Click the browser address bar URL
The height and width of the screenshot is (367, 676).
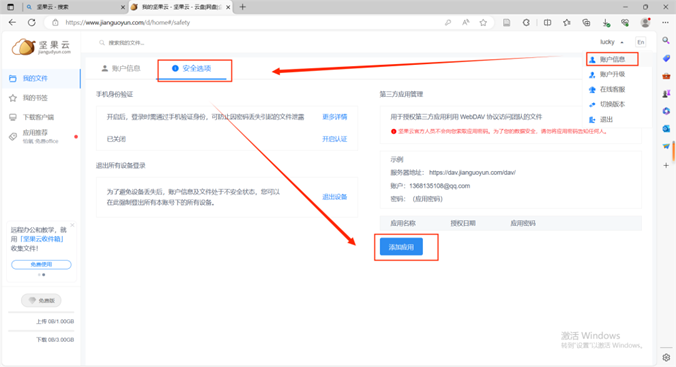pos(128,22)
